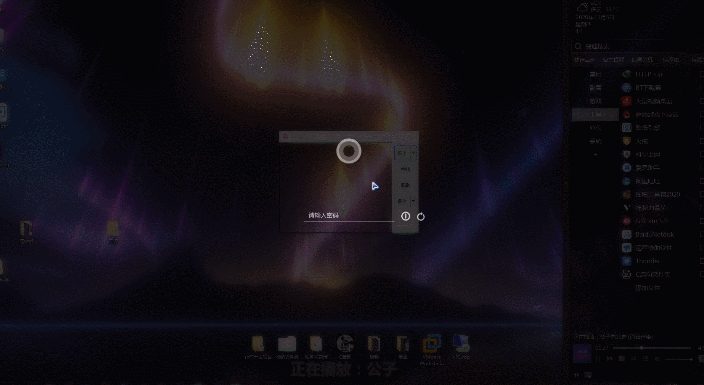Viewport: 704px width, 385px height.
Task: Mute using the speaker icon in the player
Action: (x=657, y=359)
